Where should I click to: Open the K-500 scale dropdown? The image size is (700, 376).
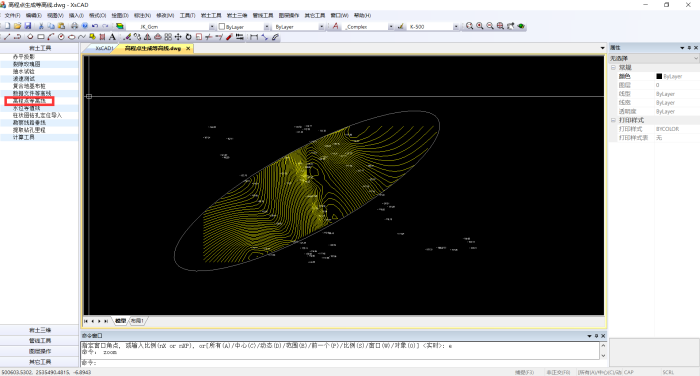pyautogui.click(x=456, y=27)
